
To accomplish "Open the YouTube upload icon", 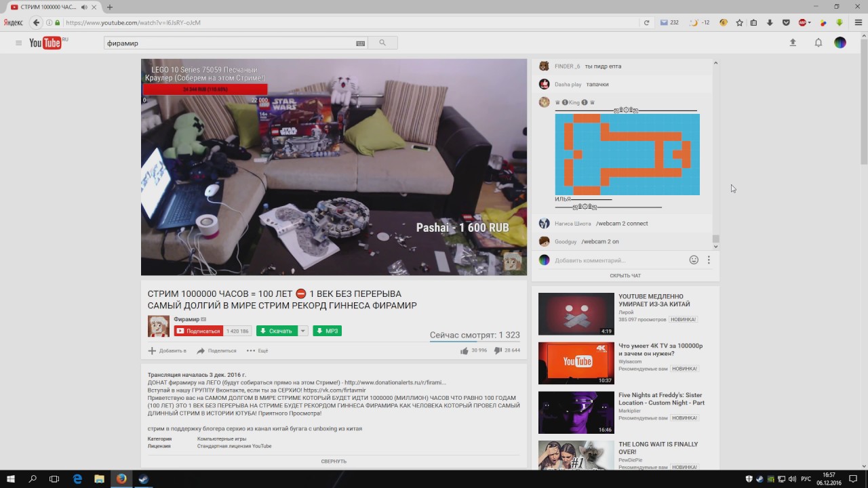I will pyautogui.click(x=793, y=43).
